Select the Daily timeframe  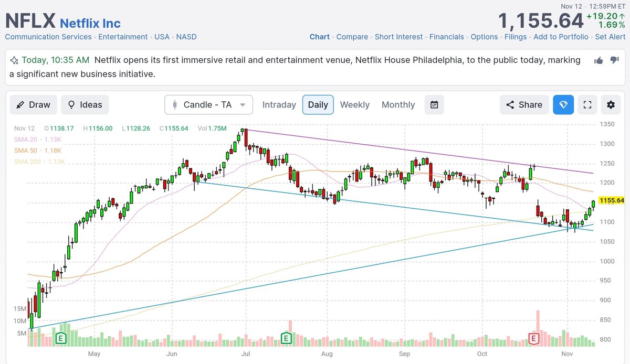(x=318, y=104)
